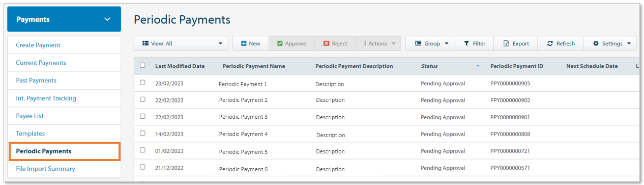The width and height of the screenshot is (644, 185).
Task: Click the New payment plus icon
Action: point(244,44)
